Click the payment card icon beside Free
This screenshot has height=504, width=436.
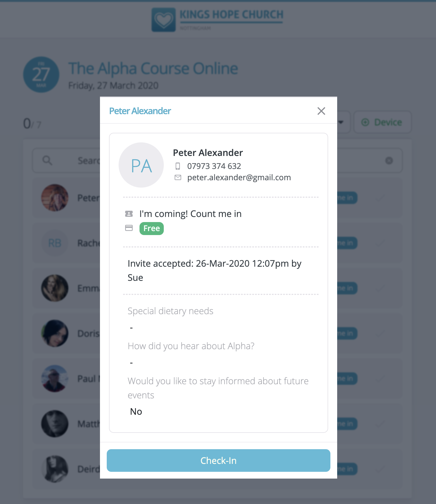tap(129, 228)
